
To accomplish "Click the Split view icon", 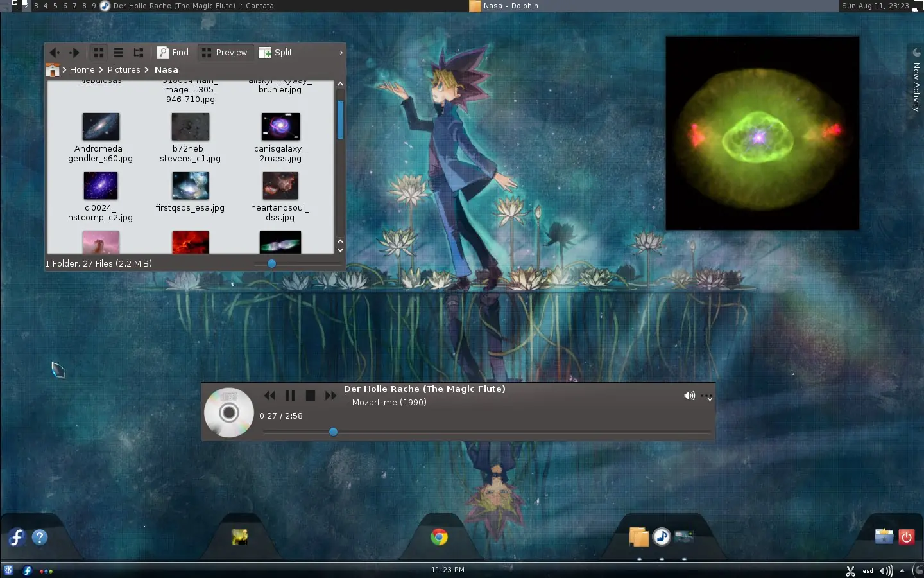I will [275, 52].
